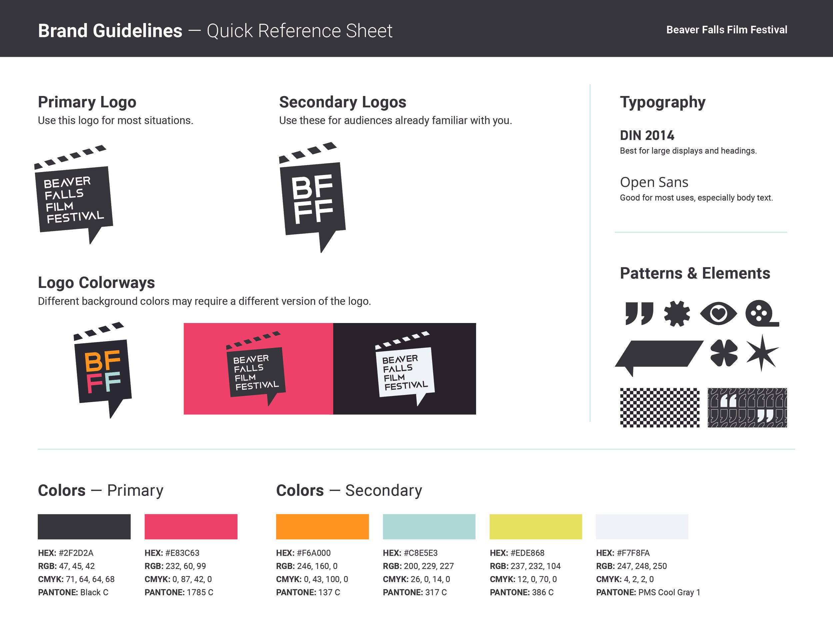Click the checkerboard pattern tile
The height and width of the screenshot is (644, 833).
pyautogui.click(x=659, y=407)
